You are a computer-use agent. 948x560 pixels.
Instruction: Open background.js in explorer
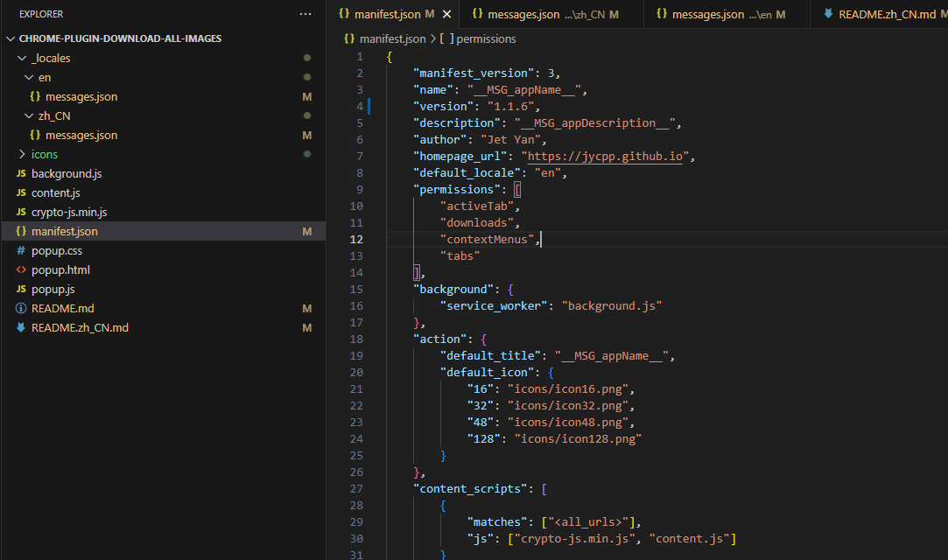coord(67,173)
